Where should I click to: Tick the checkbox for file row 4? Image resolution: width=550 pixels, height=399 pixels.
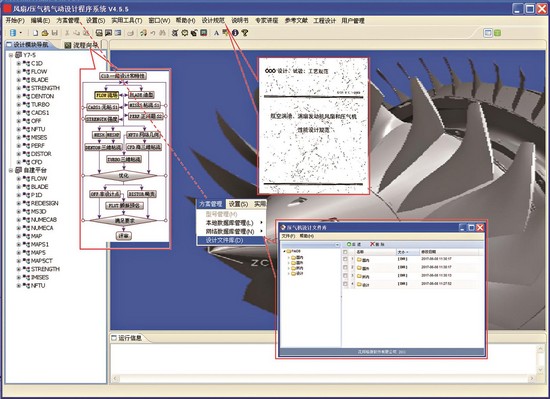coord(345,284)
